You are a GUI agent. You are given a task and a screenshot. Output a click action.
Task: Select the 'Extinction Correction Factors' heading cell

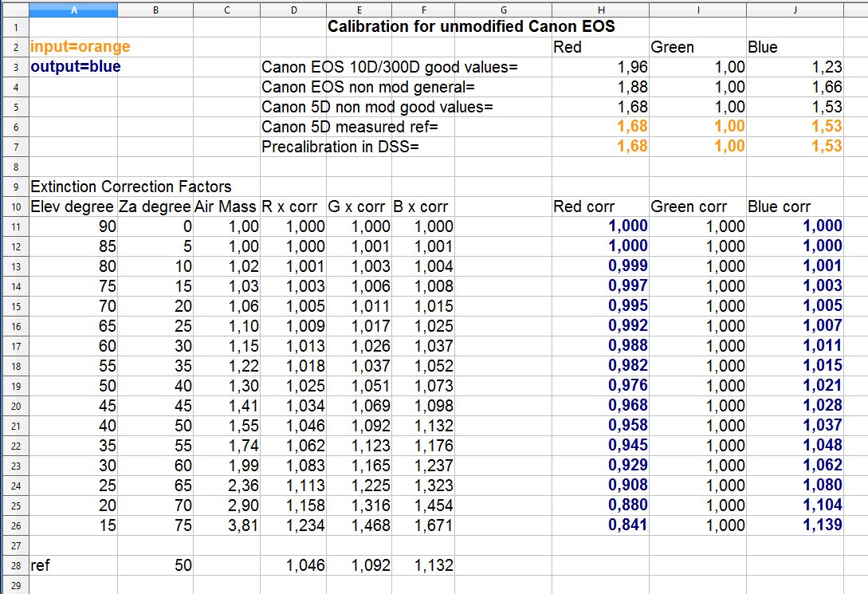(x=131, y=187)
